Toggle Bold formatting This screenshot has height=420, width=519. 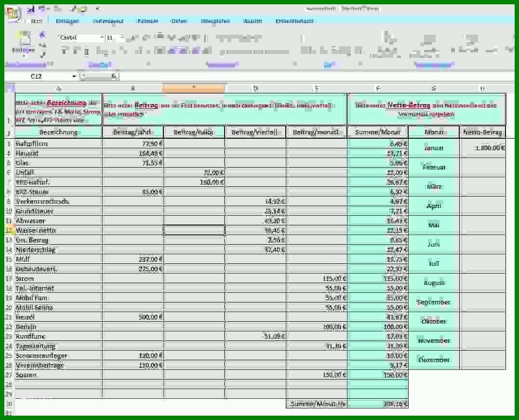[64, 51]
